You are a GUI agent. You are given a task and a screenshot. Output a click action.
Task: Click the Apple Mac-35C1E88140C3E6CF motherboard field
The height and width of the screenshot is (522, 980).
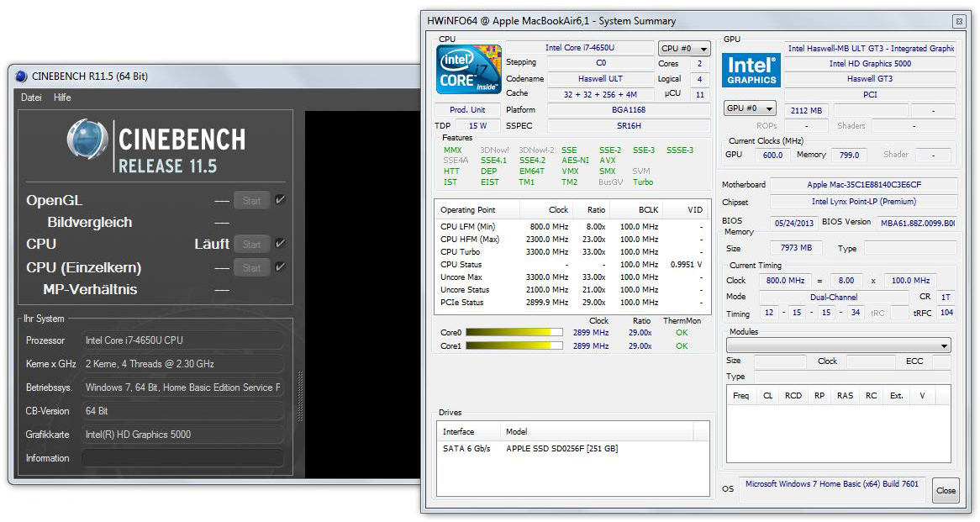tap(864, 184)
